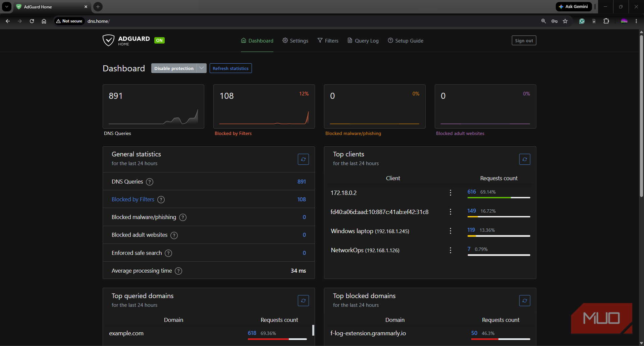Click the AdGuard Home shield logo
This screenshot has width=644, height=346.
(x=108, y=40)
